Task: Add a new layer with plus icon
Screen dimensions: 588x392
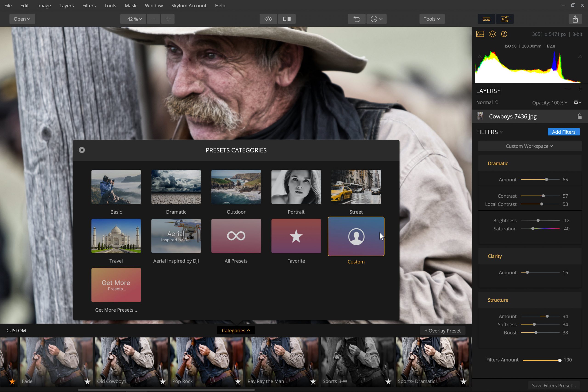Action: click(x=580, y=89)
